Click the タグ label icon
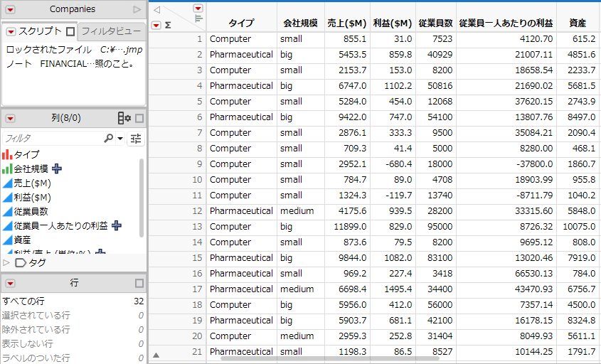The height and width of the screenshot is (364, 601). click(x=21, y=262)
